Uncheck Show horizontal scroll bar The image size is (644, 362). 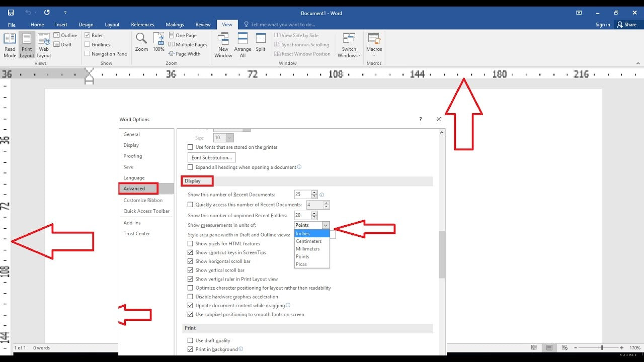tap(190, 261)
